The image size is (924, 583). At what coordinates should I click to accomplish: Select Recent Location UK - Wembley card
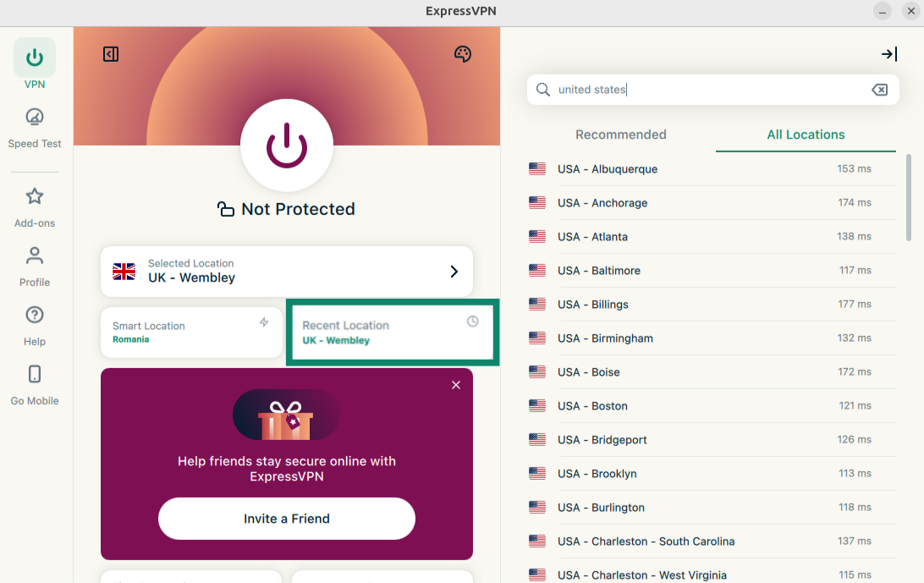(392, 333)
